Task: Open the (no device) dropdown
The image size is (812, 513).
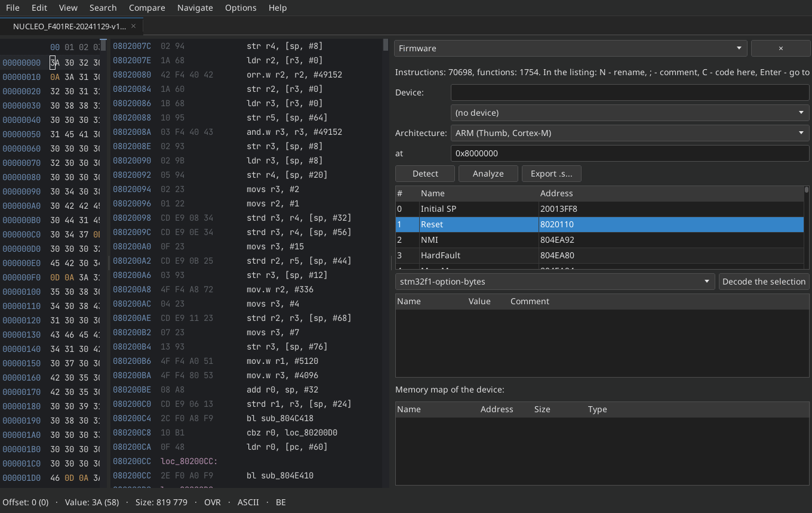Action: coord(630,113)
